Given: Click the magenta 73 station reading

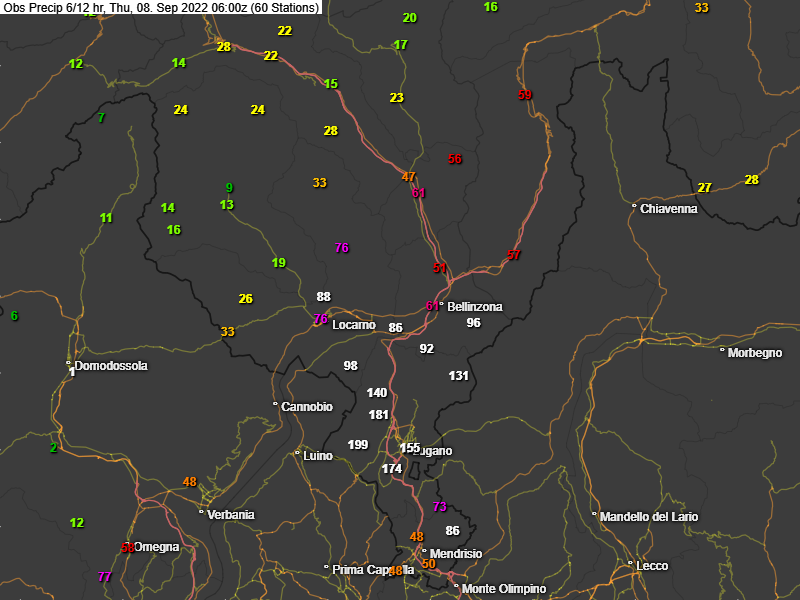Looking at the screenshot, I should coord(439,507).
